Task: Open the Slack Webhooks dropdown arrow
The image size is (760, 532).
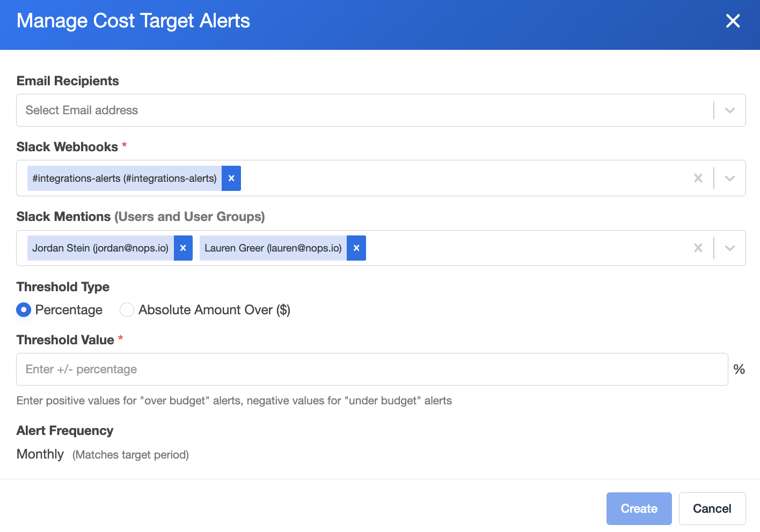Action: coord(729,179)
